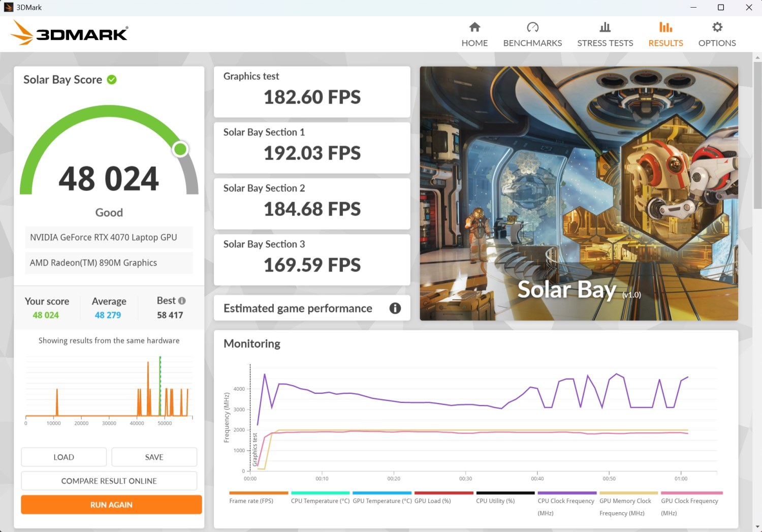Click the scrollbar down arrow
Viewport: 762px width, 532px height.
pyautogui.click(x=757, y=527)
